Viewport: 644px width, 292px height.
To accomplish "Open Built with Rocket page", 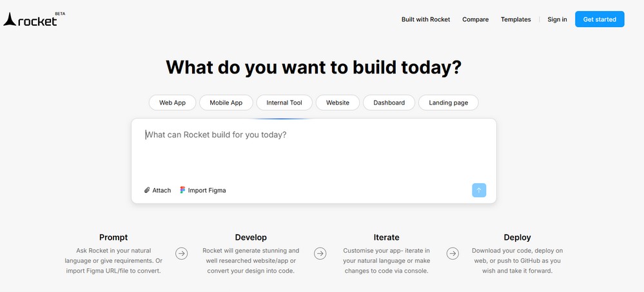I will [426, 19].
